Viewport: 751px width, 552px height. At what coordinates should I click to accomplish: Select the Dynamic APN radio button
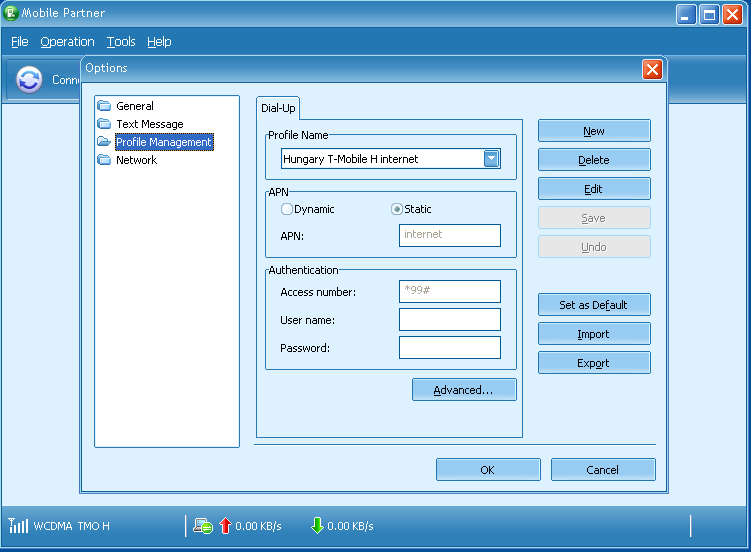point(287,209)
